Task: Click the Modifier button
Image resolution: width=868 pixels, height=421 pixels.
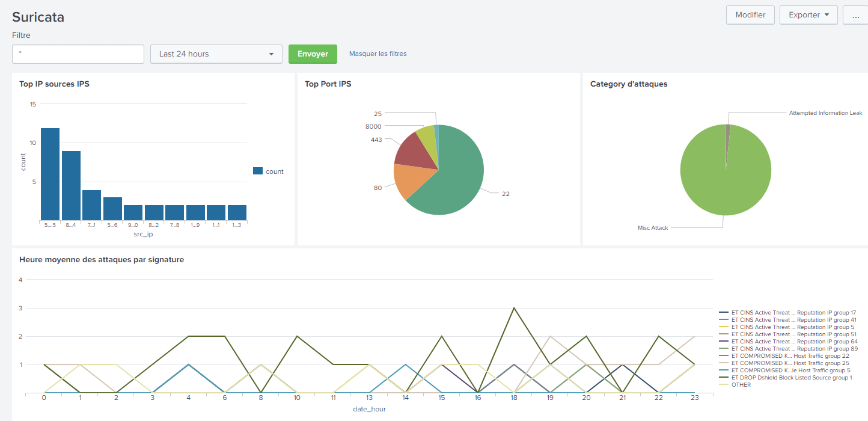Action: tap(750, 15)
